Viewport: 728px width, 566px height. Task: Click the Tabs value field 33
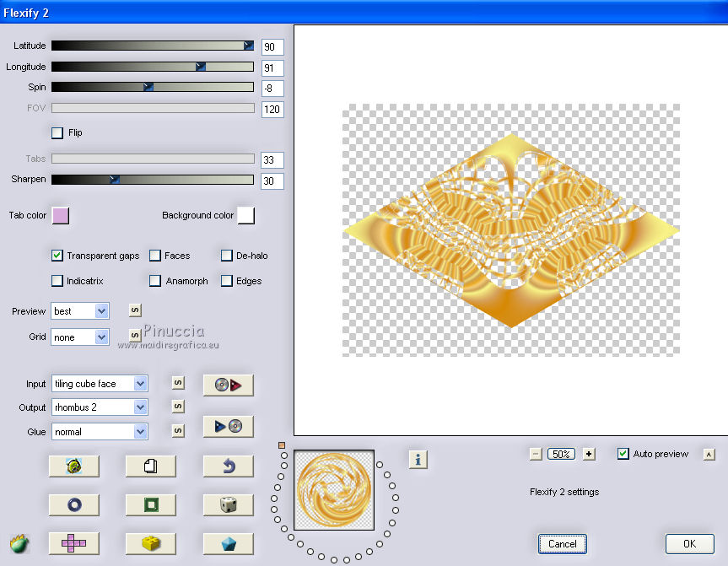(272, 160)
